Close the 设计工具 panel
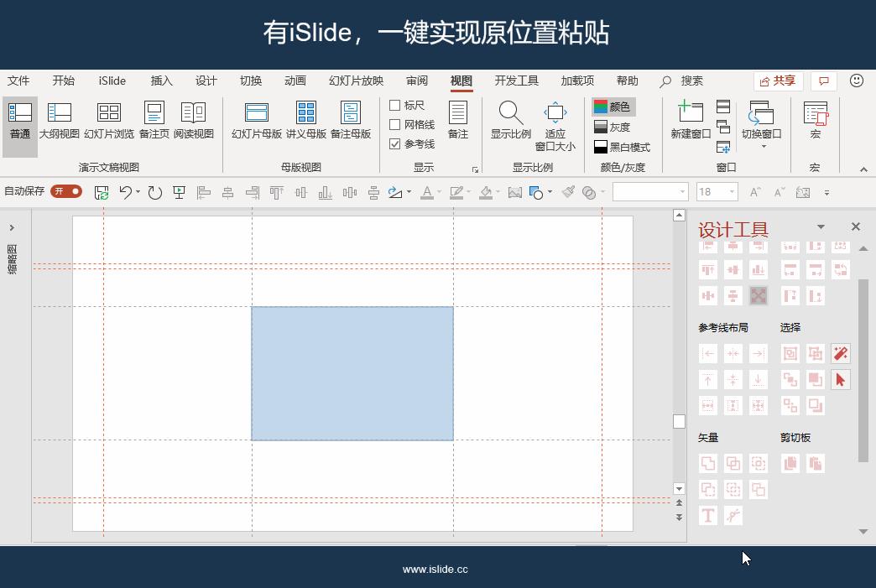876x588 pixels. (x=856, y=226)
